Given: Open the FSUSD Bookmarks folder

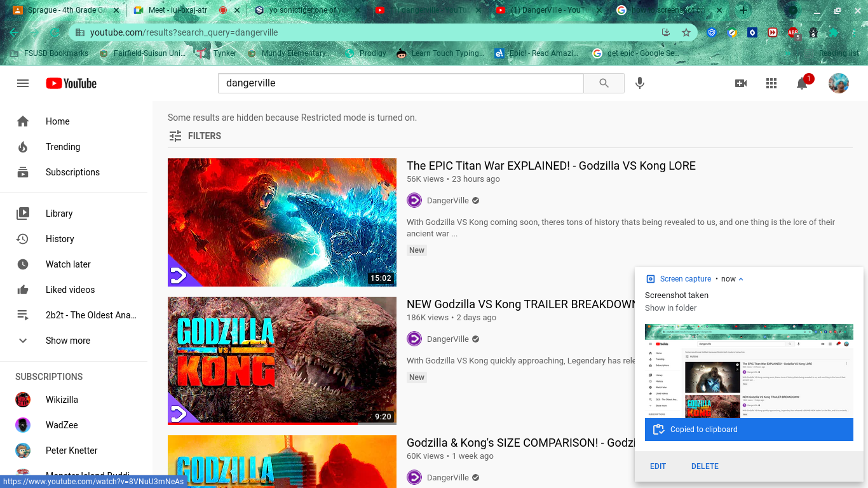Looking at the screenshot, I should (50, 53).
